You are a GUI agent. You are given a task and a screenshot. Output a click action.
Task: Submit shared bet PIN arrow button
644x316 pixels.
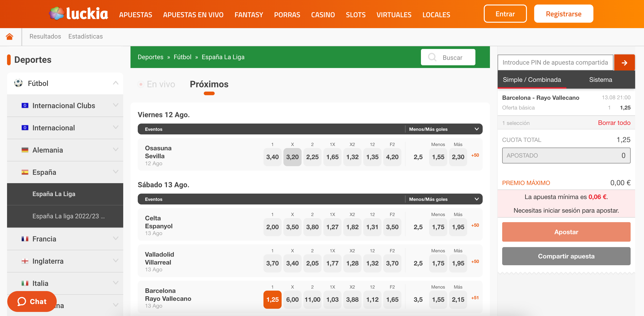tap(624, 62)
